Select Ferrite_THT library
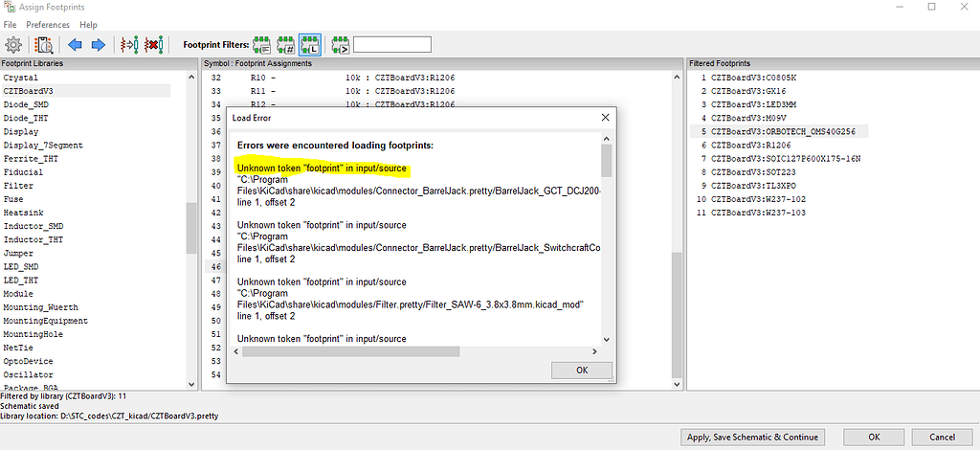The height and width of the screenshot is (450, 980). pyautogui.click(x=32, y=159)
